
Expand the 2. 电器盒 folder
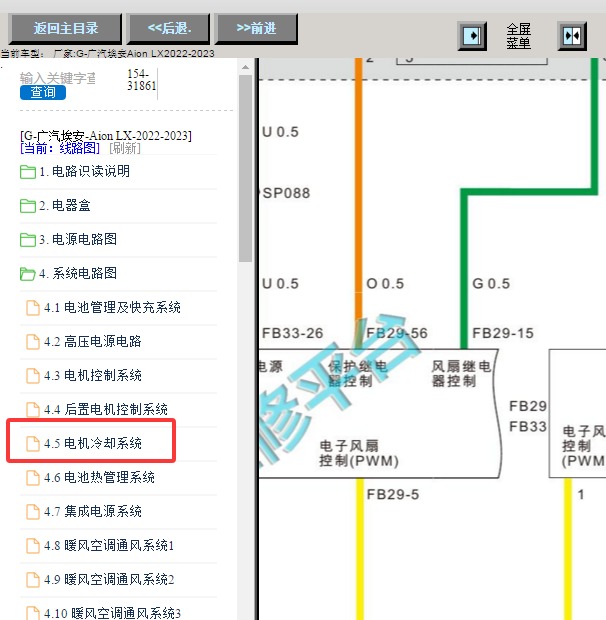coord(64,206)
